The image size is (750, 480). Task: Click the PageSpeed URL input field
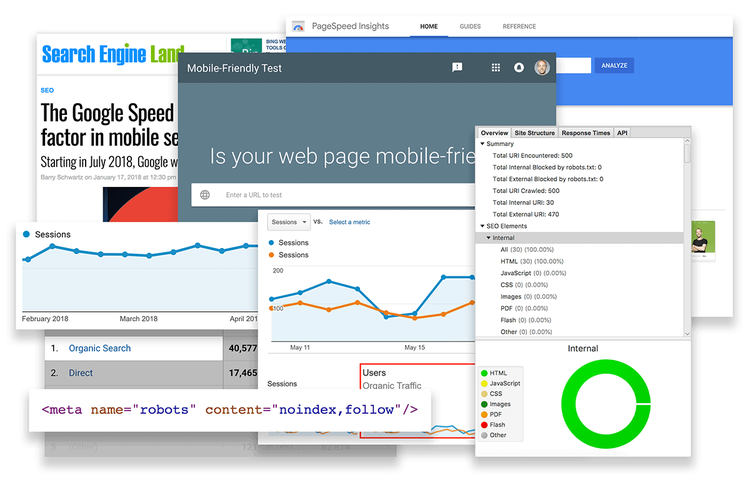[x=573, y=65]
